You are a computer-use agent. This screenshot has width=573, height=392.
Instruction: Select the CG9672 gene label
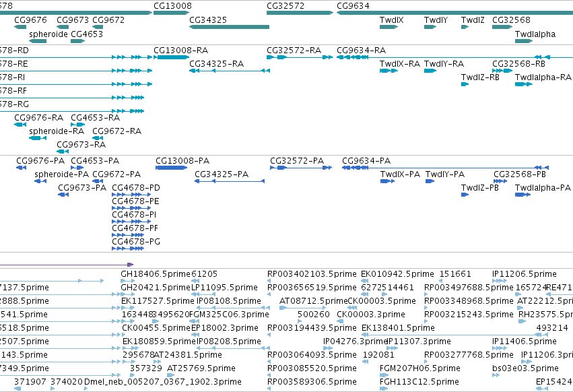(108, 20)
